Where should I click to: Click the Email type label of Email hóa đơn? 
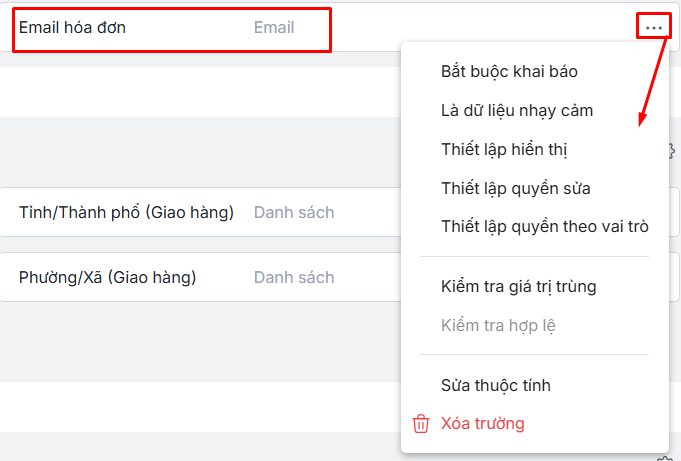coord(274,28)
